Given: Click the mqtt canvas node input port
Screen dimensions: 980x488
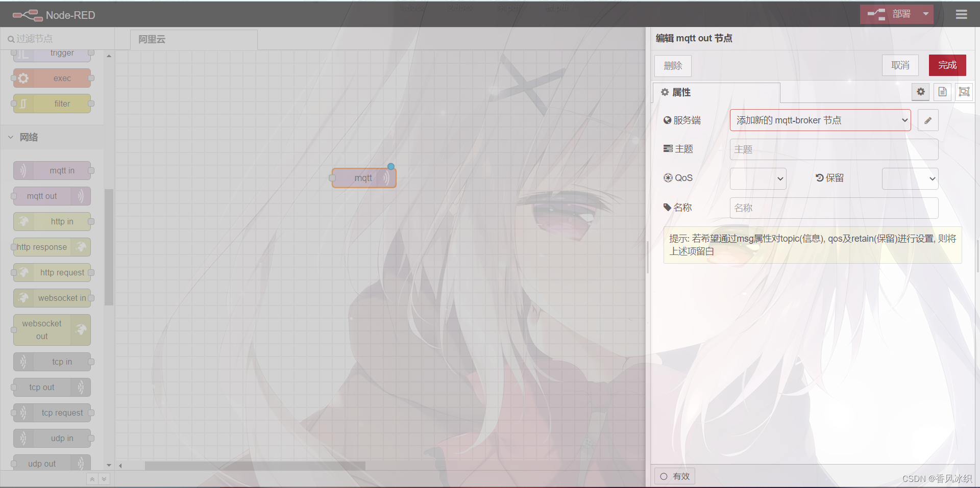Looking at the screenshot, I should (x=332, y=178).
